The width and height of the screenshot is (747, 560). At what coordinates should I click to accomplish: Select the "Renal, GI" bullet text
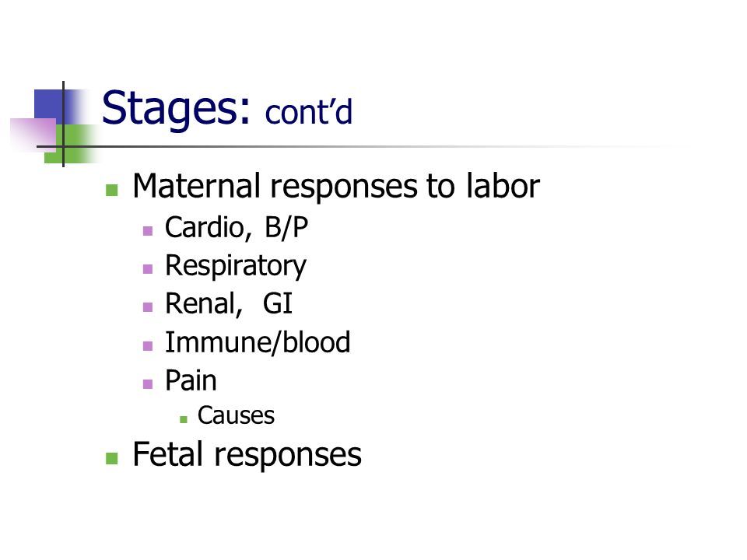[x=228, y=304]
